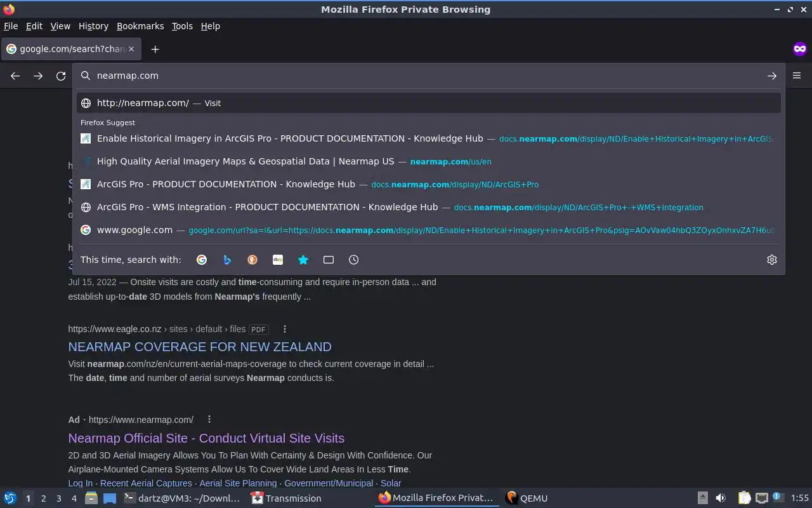Open the Edit menu
The image size is (812, 508).
[34, 26]
